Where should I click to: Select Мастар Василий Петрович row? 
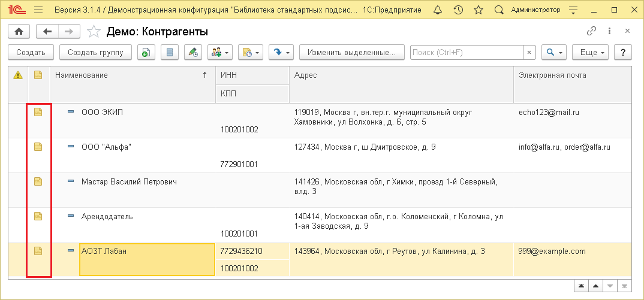(320, 190)
